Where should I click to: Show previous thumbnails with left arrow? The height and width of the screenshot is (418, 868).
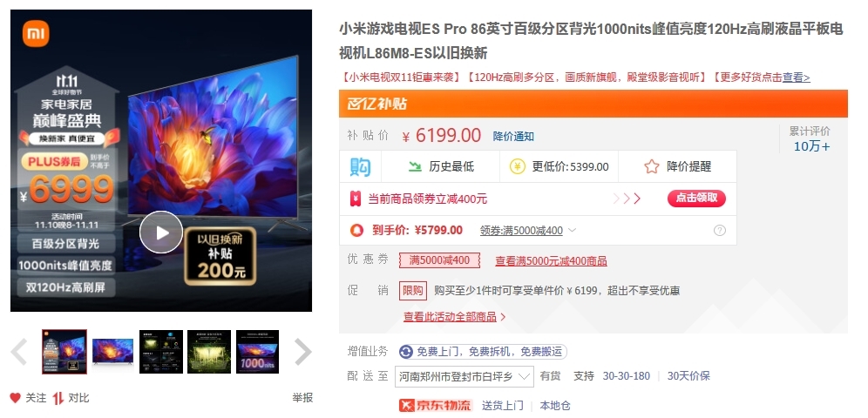pos(19,352)
